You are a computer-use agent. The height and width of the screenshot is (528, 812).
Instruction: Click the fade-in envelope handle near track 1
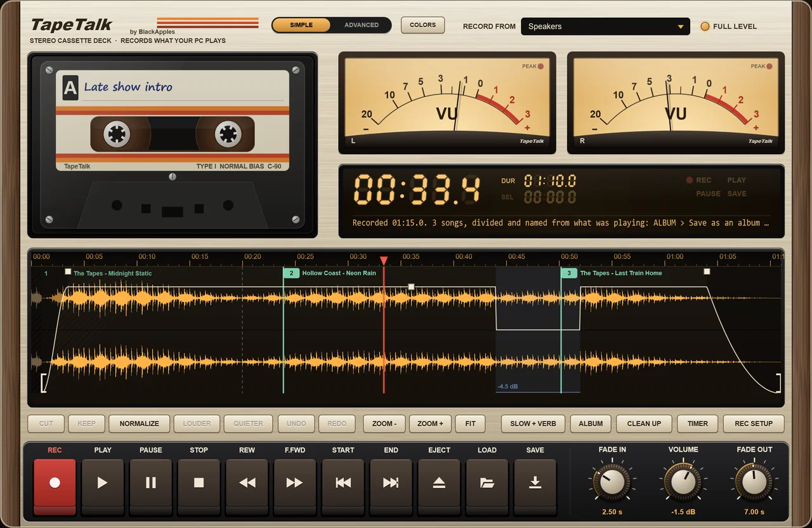click(68, 272)
